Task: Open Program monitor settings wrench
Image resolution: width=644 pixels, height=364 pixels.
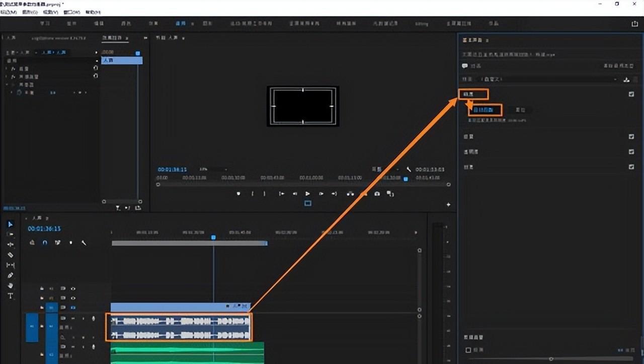Action: 409,169
